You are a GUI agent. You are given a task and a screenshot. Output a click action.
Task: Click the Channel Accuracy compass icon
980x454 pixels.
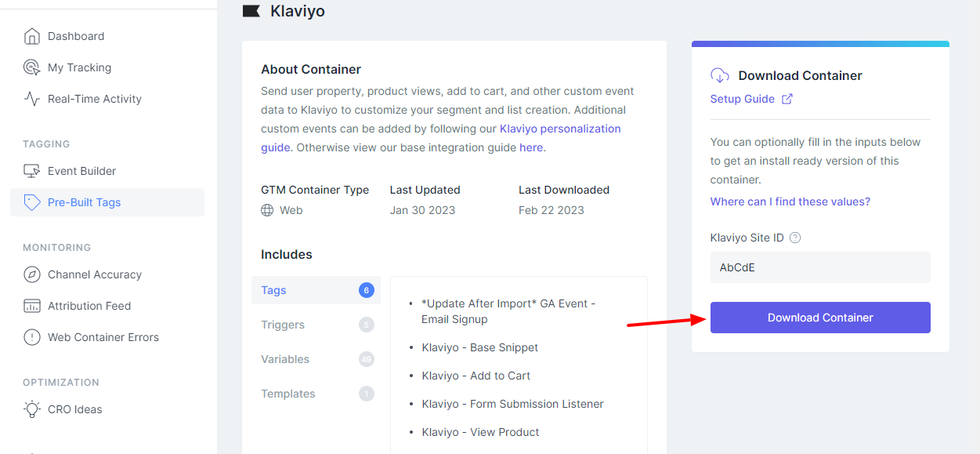pyautogui.click(x=31, y=274)
